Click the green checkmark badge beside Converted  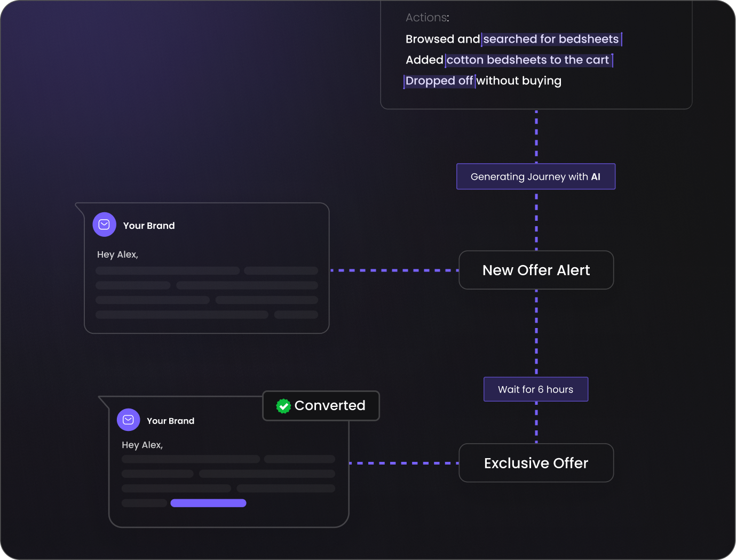(283, 406)
